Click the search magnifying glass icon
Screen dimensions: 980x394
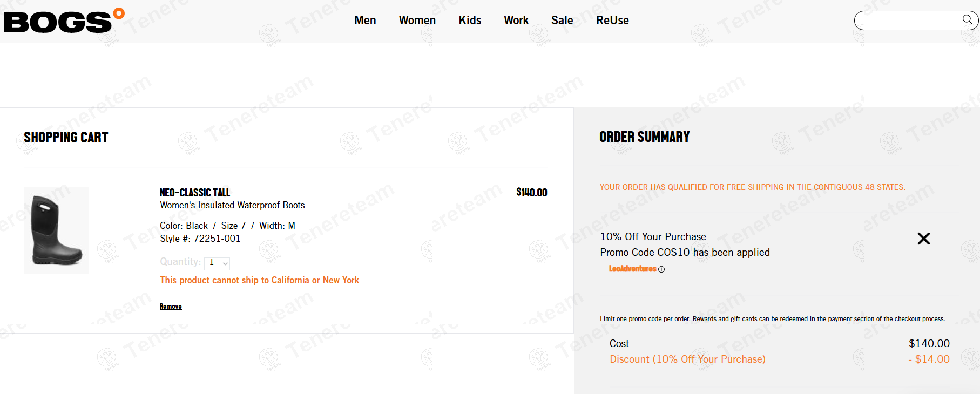[x=967, y=20]
